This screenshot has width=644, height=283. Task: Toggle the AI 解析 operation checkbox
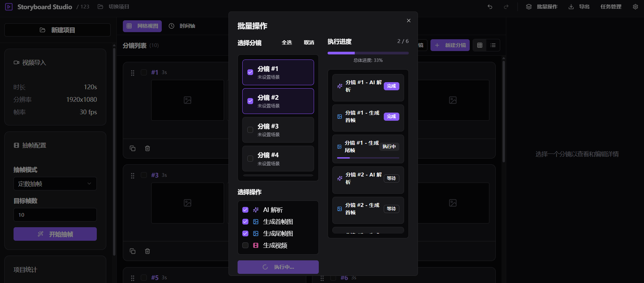click(245, 210)
